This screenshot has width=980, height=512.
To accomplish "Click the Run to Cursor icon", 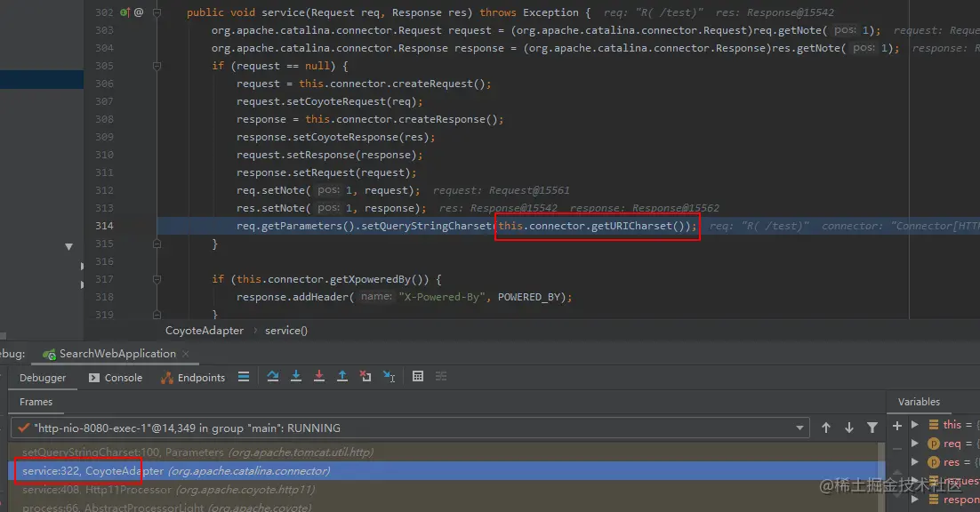I will 389,377.
